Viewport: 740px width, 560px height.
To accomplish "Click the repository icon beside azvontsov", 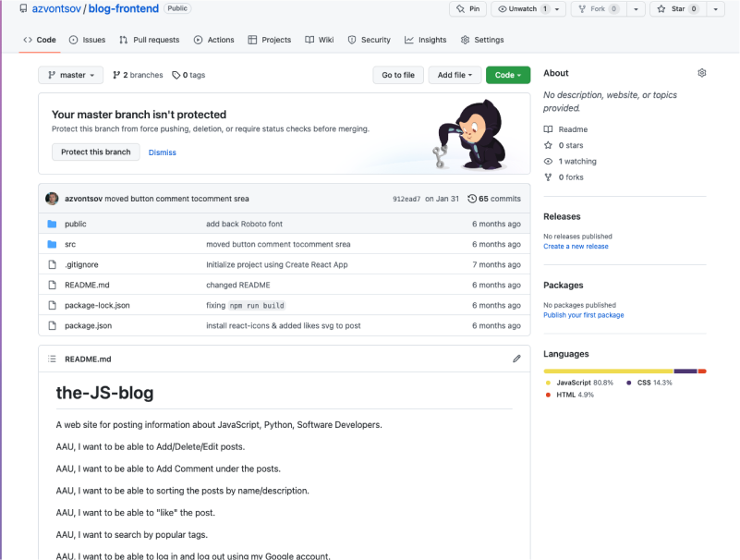I will coord(23,8).
